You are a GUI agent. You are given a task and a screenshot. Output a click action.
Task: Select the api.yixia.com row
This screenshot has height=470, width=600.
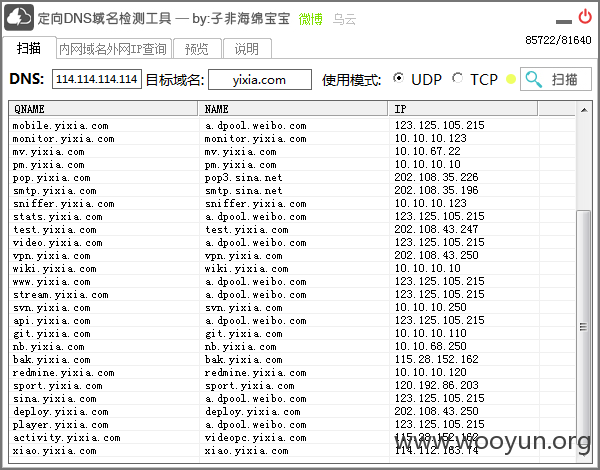(x=292, y=321)
